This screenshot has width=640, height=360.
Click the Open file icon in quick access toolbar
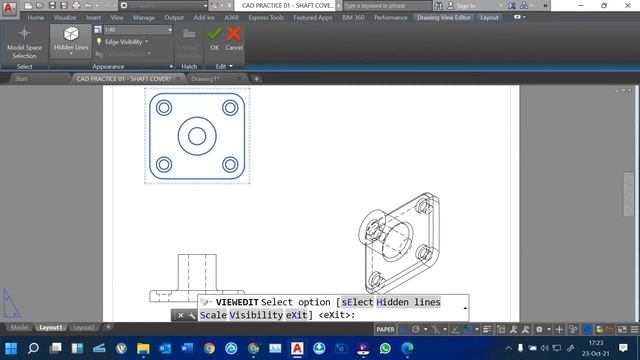coord(40,6)
